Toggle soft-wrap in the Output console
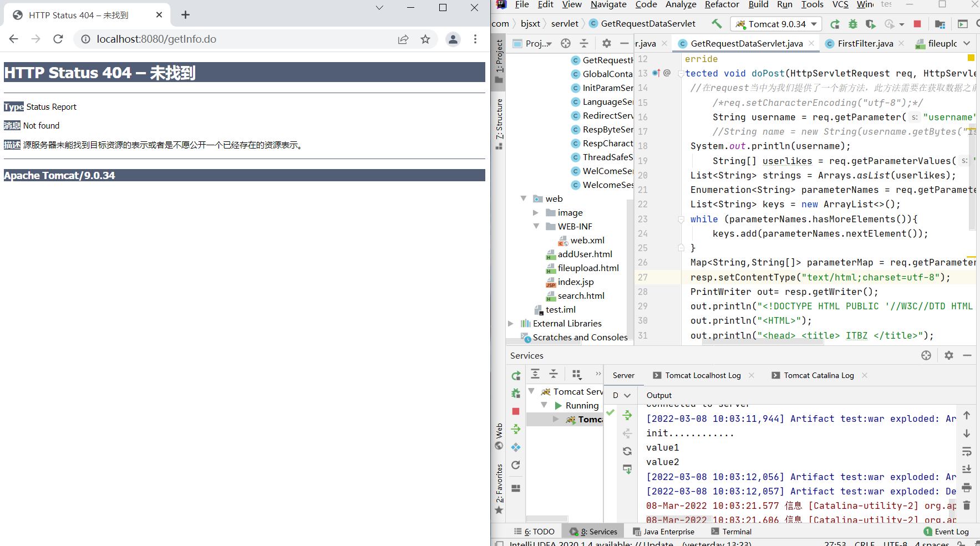This screenshot has width=980, height=546. click(967, 451)
